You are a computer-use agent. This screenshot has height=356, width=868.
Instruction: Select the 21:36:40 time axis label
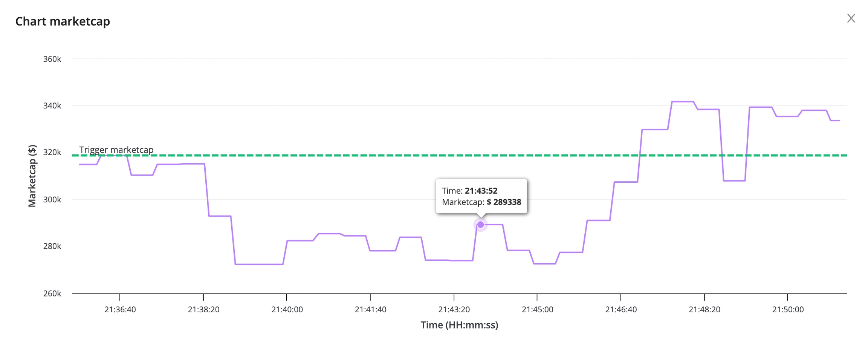coord(120,310)
